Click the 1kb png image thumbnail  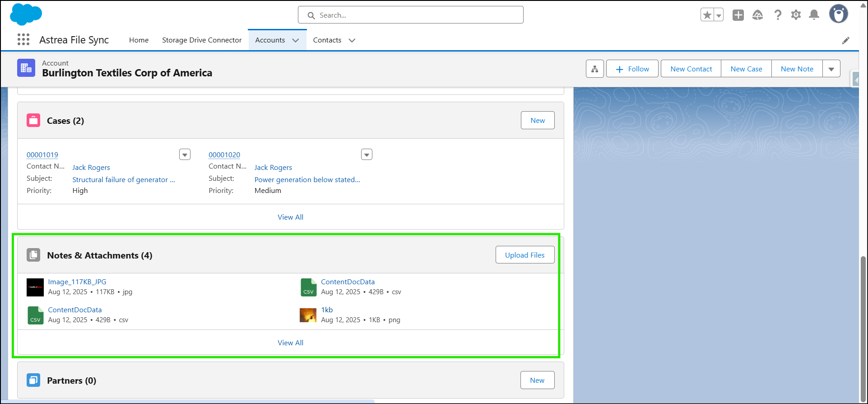coord(308,315)
